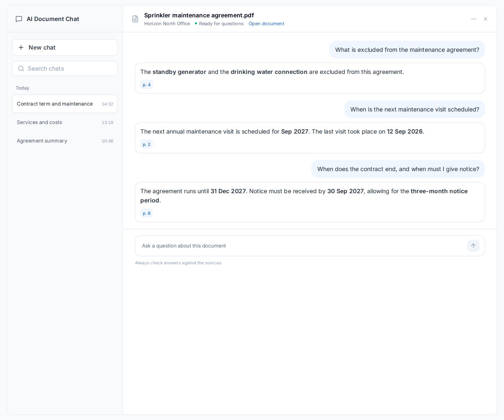Image resolution: width=504 pixels, height=420 pixels.
Task: Click the 'What is excluded' question bubble
Action: point(407,50)
